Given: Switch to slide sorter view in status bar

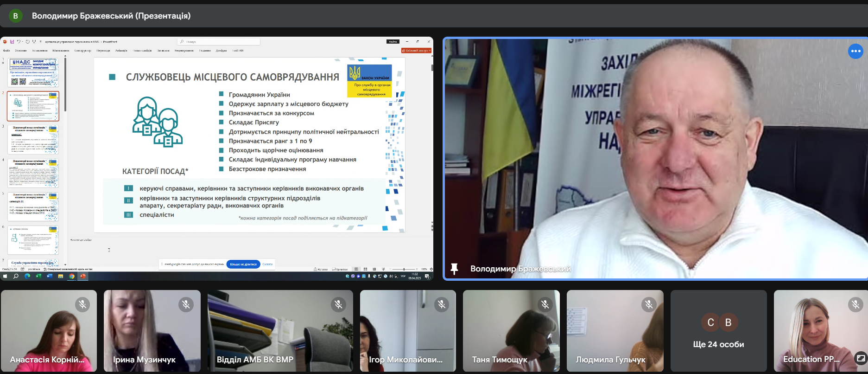Looking at the screenshot, I should pos(365,269).
